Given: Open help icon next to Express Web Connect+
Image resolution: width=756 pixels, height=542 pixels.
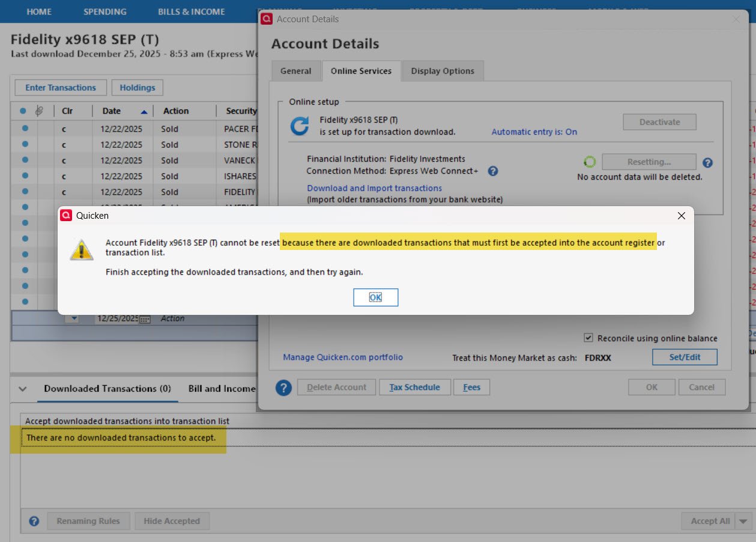Looking at the screenshot, I should [492, 171].
